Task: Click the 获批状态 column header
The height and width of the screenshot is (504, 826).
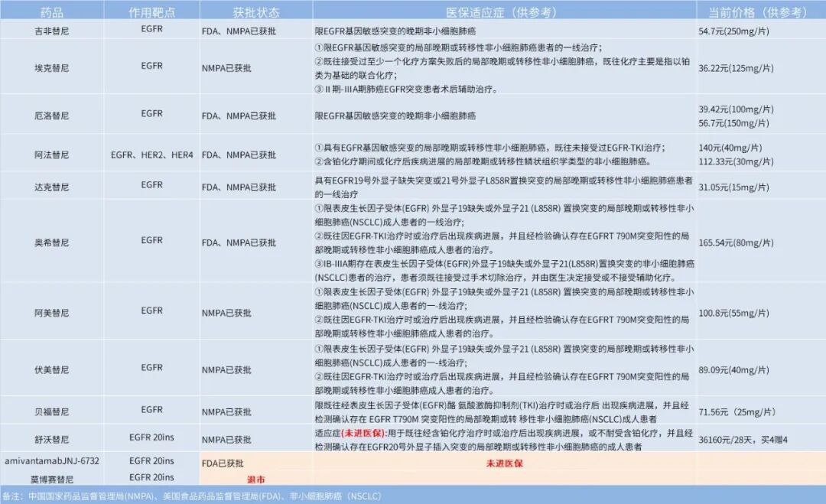Action: 256,11
